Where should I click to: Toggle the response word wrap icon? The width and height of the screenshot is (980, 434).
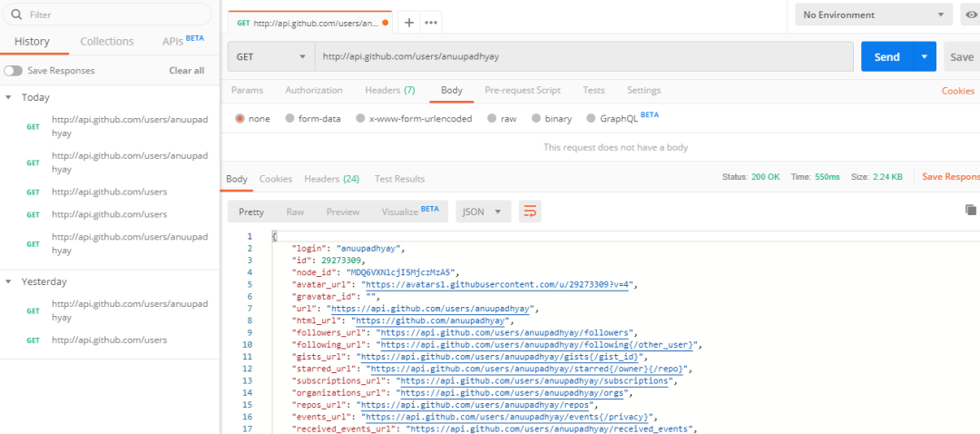(x=530, y=212)
